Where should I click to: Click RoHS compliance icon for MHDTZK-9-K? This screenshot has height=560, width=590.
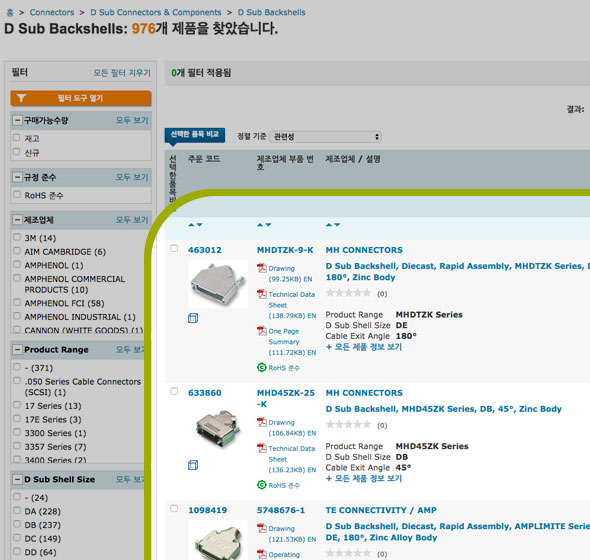click(262, 367)
